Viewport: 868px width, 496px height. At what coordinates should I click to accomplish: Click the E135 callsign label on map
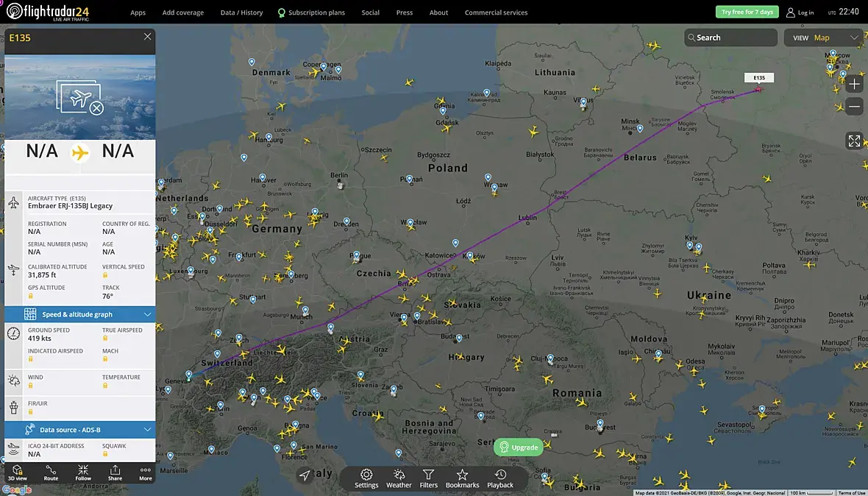click(759, 77)
